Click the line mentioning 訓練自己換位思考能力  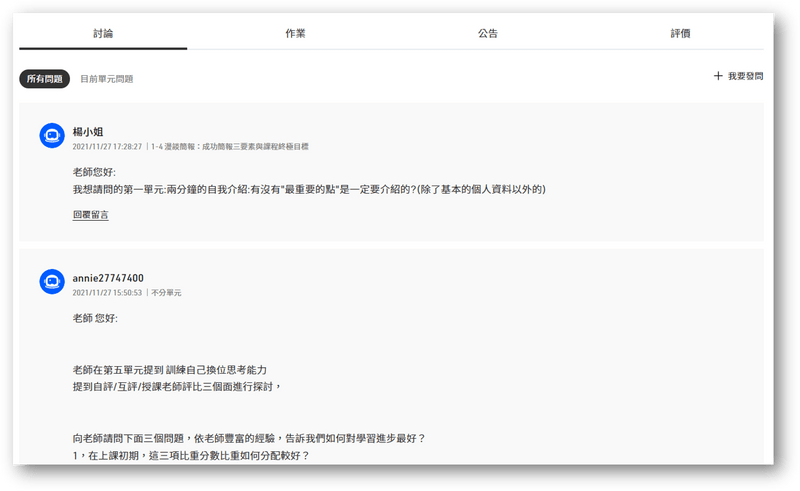click(x=170, y=370)
